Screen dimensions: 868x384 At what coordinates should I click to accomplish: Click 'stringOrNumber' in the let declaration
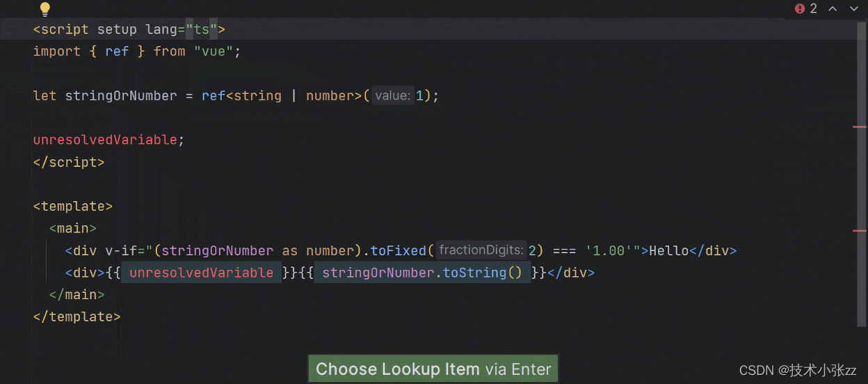click(121, 95)
